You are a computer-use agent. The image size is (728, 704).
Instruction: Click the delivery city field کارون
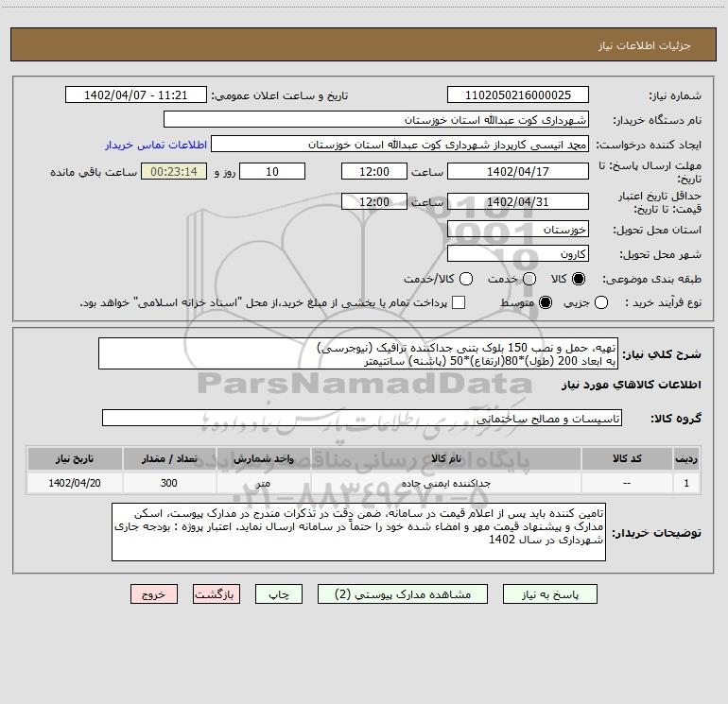518,253
